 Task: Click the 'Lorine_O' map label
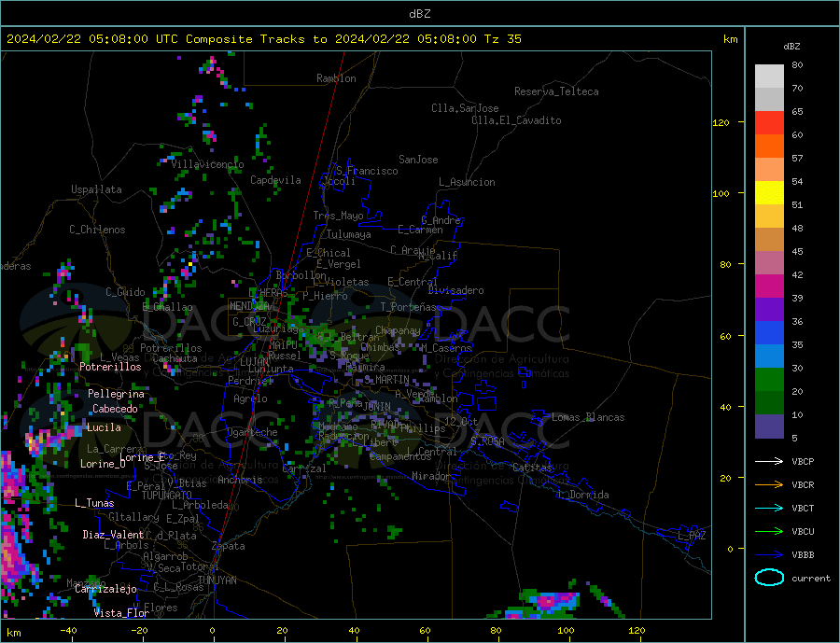pos(103,464)
